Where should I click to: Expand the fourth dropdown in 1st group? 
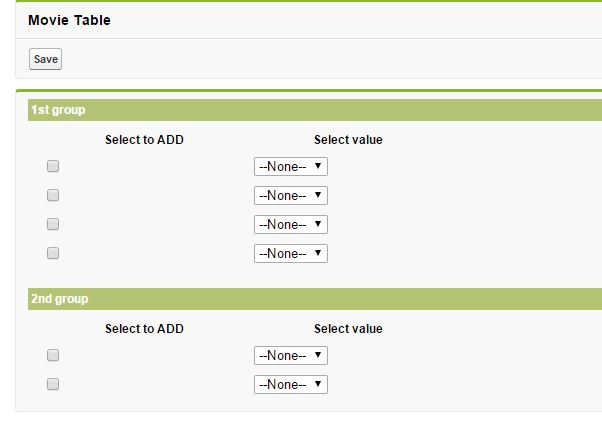pos(290,254)
